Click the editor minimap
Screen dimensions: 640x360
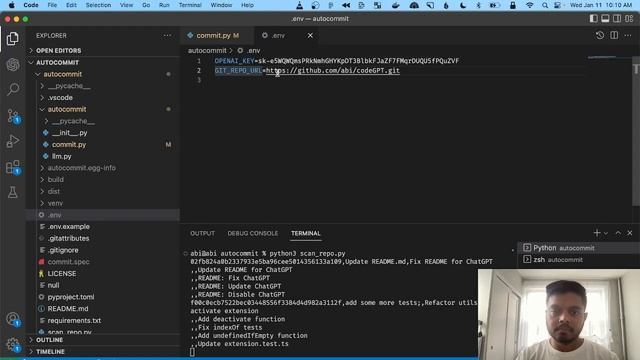[x=602, y=57]
